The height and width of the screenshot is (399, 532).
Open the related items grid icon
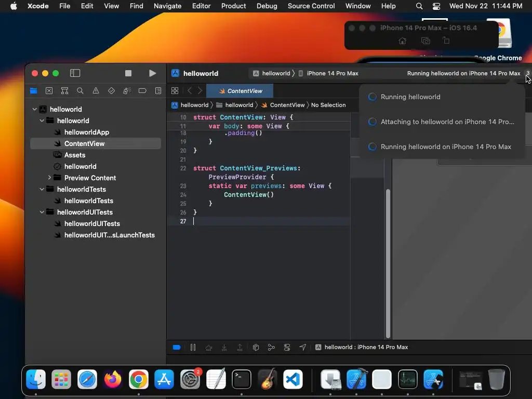point(175,91)
